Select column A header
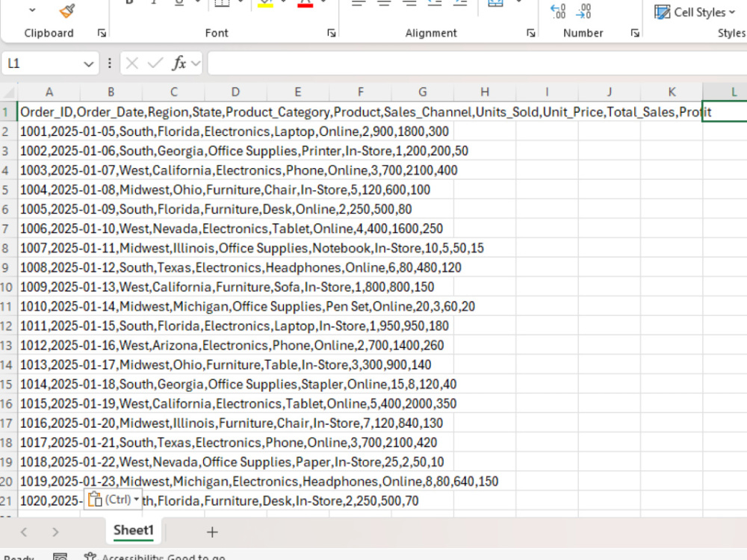Image resolution: width=747 pixels, height=560 pixels. point(49,91)
